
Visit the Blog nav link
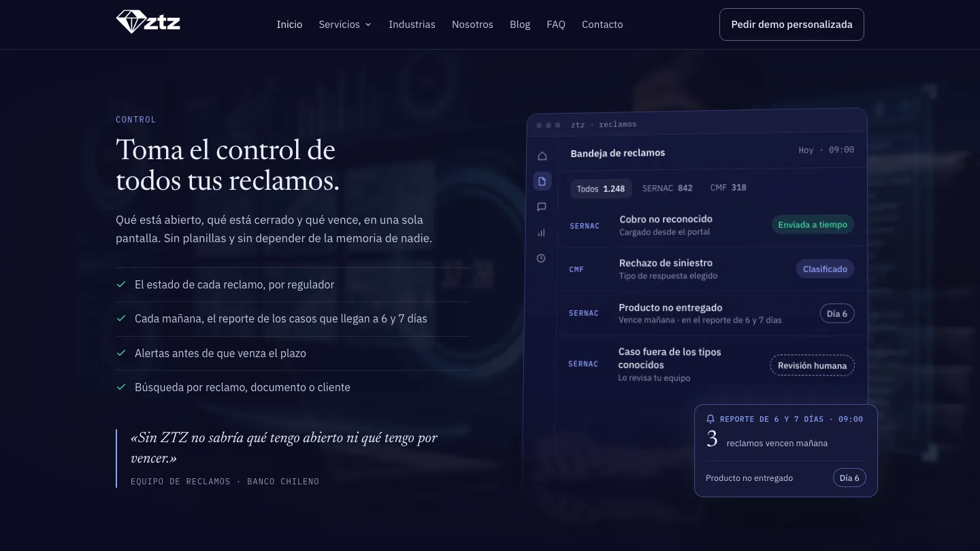pyautogui.click(x=520, y=24)
